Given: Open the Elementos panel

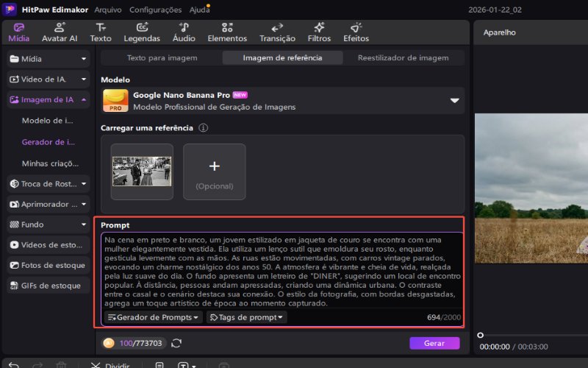Looking at the screenshot, I should 227,32.
